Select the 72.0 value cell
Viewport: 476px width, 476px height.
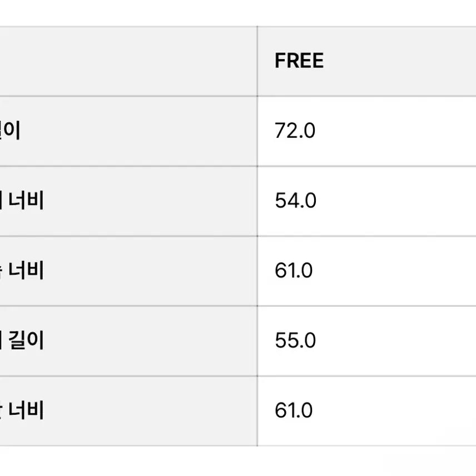(x=295, y=131)
